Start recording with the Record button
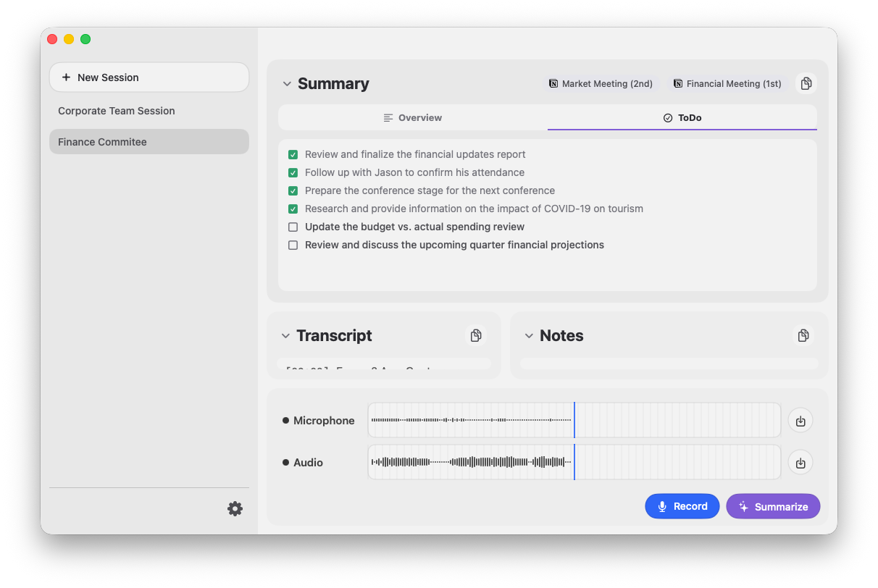The image size is (878, 588). click(682, 505)
